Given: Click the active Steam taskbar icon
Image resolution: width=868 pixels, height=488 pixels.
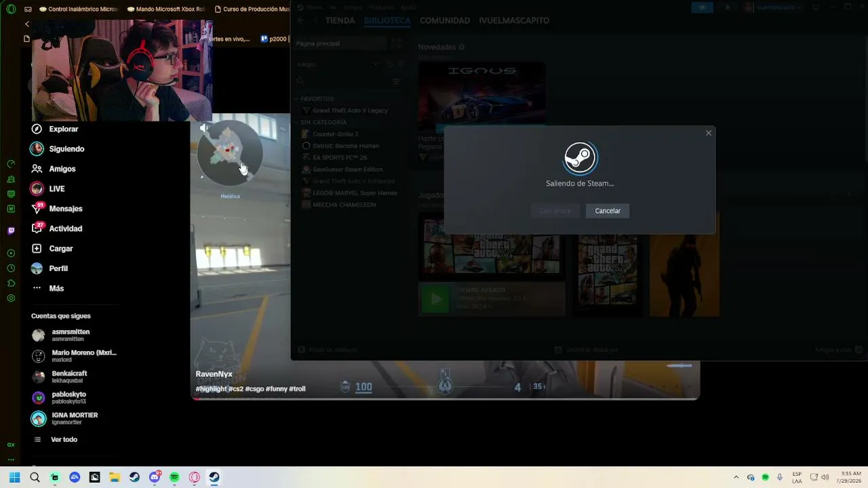Looking at the screenshot, I should click(214, 477).
